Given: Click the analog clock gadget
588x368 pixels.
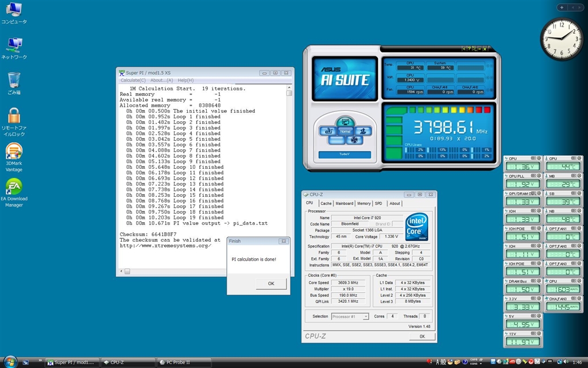Looking at the screenshot, I should (562, 39).
